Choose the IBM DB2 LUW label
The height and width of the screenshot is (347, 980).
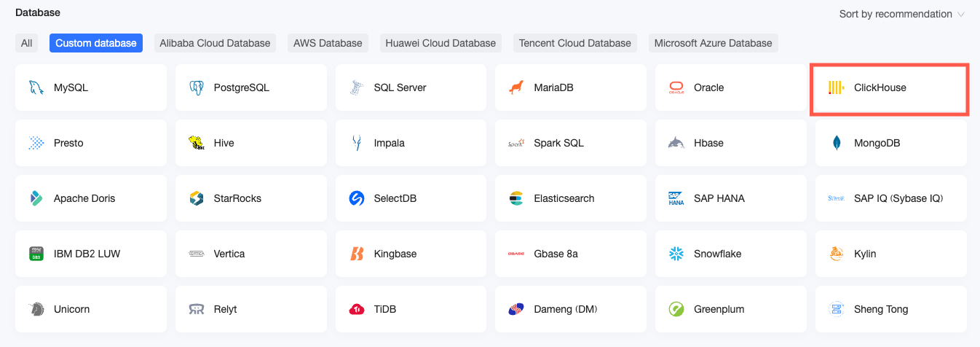tap(87, 254)
